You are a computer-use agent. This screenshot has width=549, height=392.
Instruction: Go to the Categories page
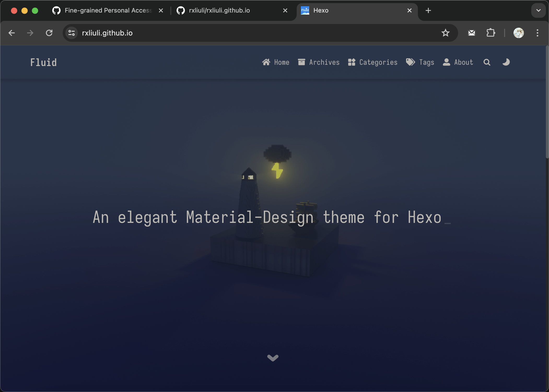(x=373, y=62)
